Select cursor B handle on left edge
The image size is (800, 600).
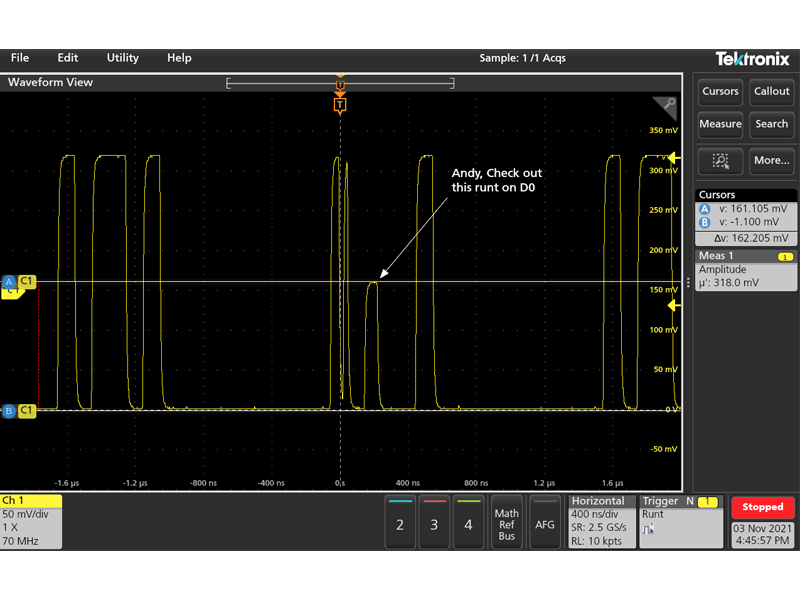8,410
